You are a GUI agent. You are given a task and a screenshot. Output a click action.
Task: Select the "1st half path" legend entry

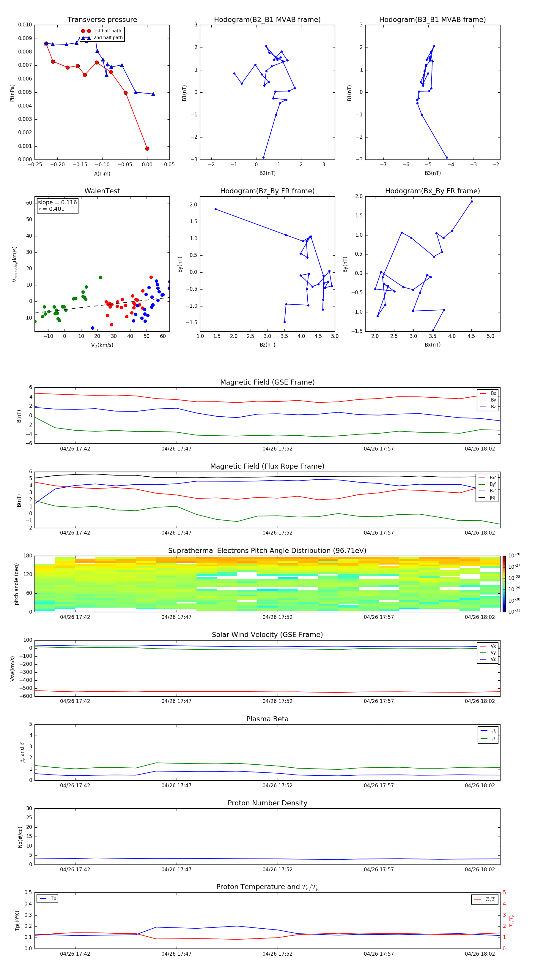(x=102, y=31)
